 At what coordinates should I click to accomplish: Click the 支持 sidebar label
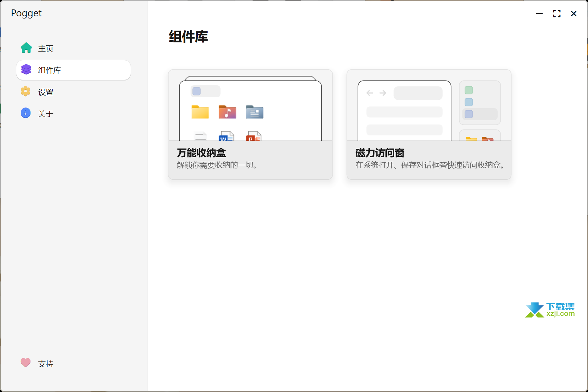pos(45,363)
